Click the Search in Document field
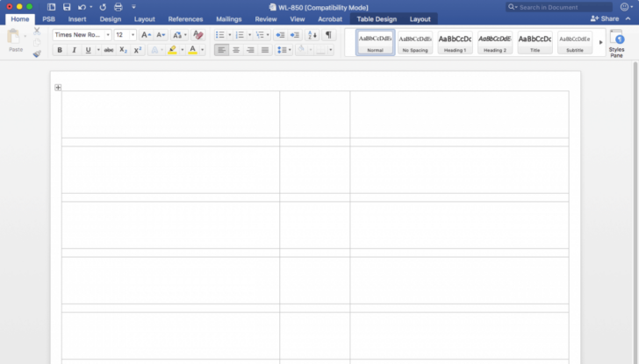Viewport: 639px width, 364px height. click(x=559, y=7)
